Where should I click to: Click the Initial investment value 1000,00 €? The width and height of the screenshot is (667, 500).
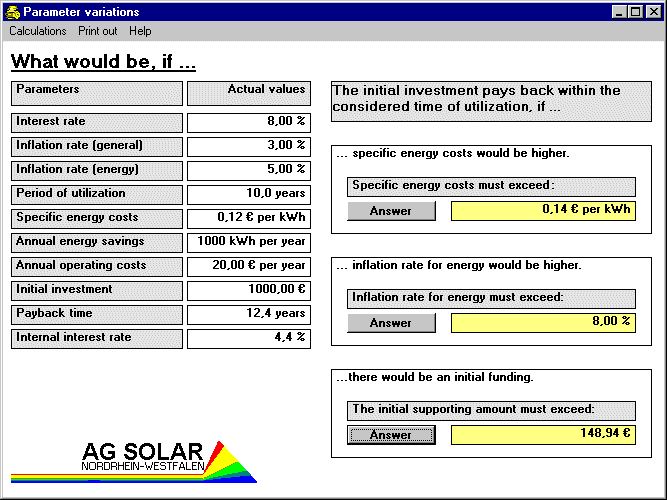tap(249, 290)
